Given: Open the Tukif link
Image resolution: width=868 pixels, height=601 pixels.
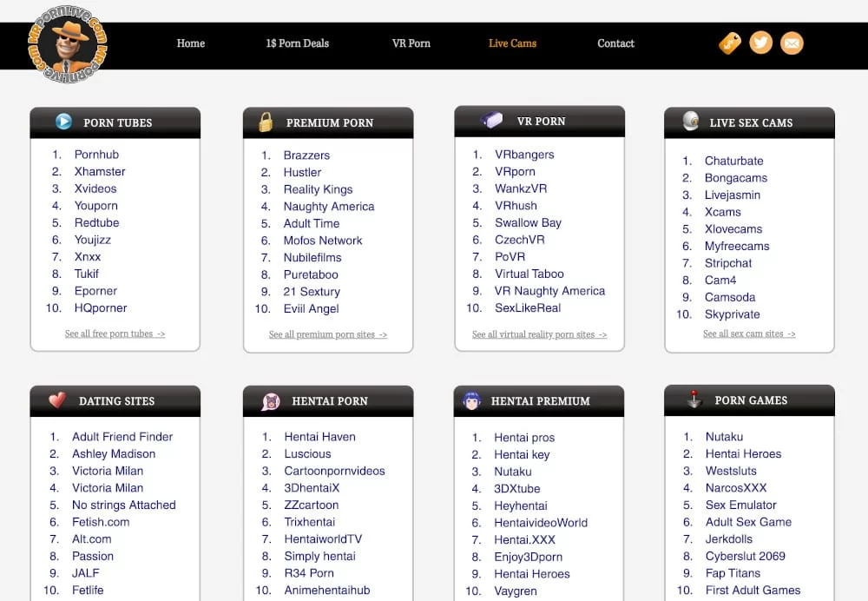Looking at the screenshot, I should (86, 274).
